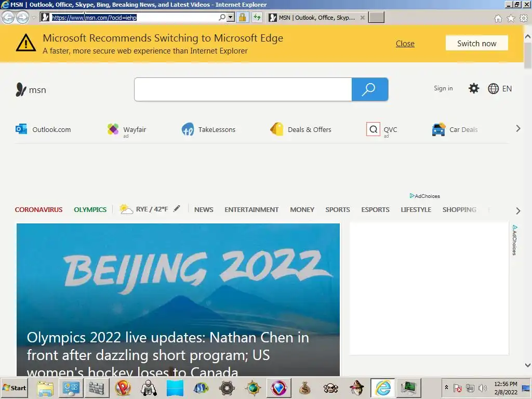Open Favorites with the star icon

[x=511, y=18]
